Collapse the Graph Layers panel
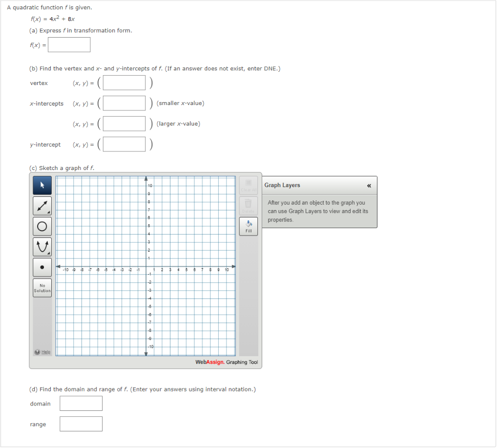Screen dimensions: 500x448 click(x=370, y=185)
